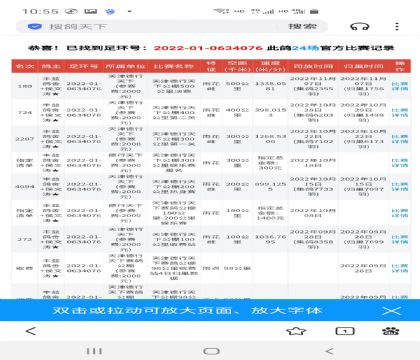The height and width of the screenshot is (360, 420).
Task: Click the red ring number 2022-01-0634076
Action: [x=208, y=48]
